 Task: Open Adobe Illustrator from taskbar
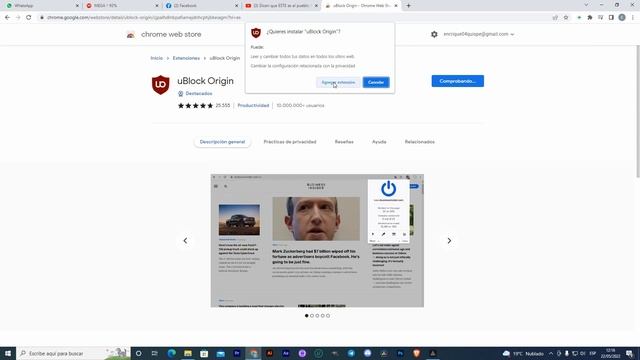coord(269,353)
